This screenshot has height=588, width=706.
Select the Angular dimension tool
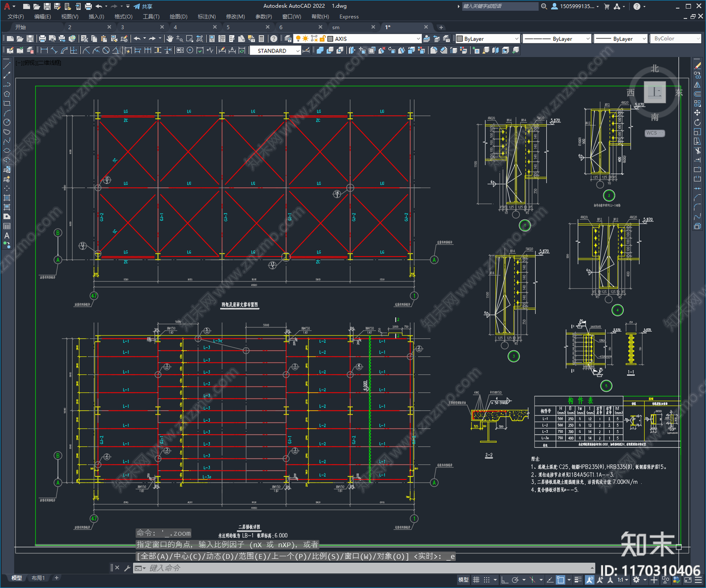tap(116, 51)
